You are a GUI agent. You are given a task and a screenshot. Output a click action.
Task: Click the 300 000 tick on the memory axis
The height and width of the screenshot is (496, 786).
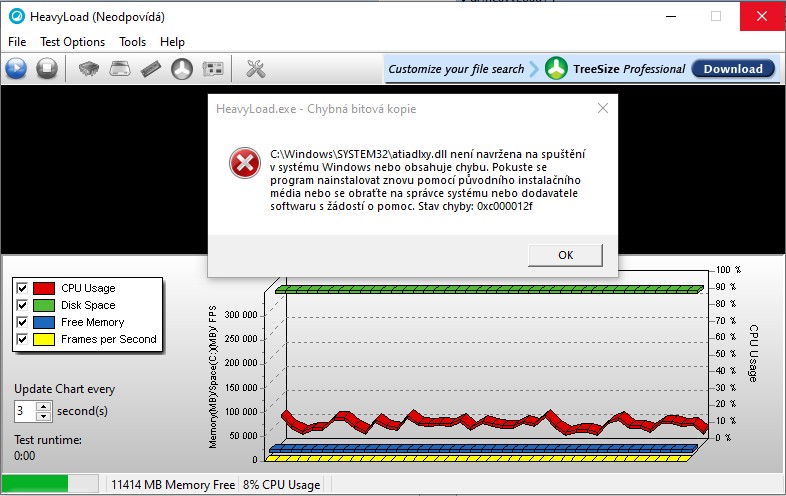241,315
